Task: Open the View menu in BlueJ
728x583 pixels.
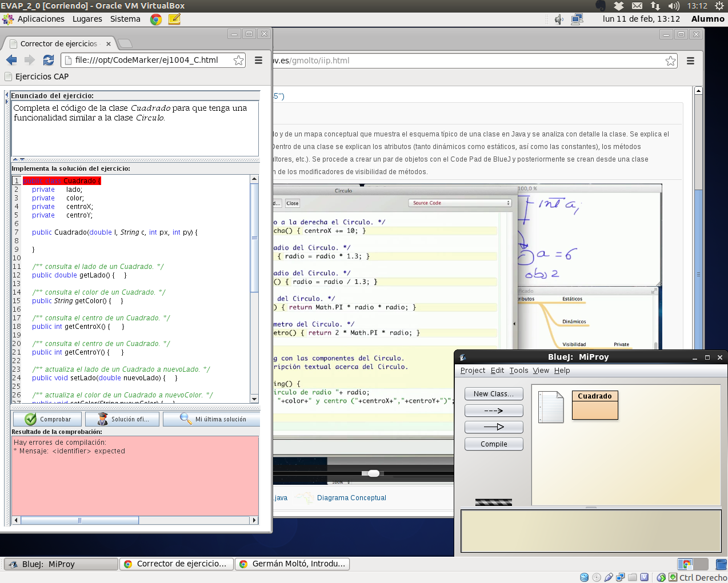Action: point(541,371)
